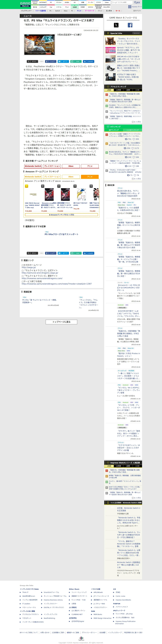Bookmark with top はてブ button

(63, 61)
